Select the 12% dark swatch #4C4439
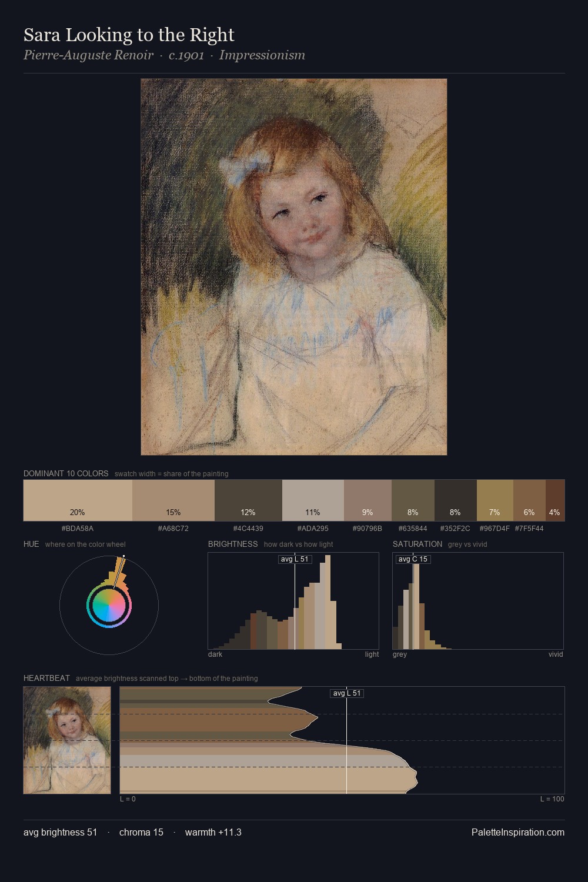The height and width of the screenshot is (882, 588). click(248, 500)
